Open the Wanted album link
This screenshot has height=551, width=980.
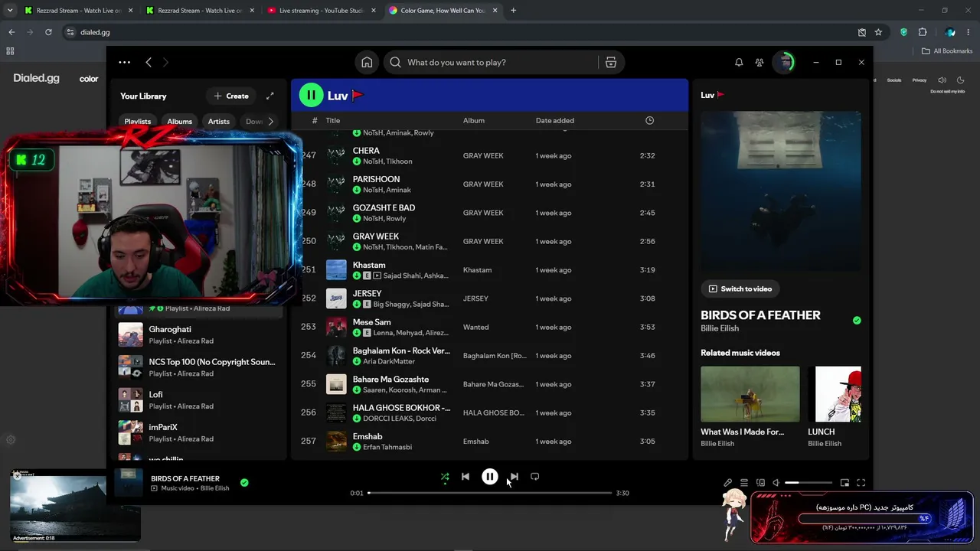pyautogui.click(x=475, y=327)
